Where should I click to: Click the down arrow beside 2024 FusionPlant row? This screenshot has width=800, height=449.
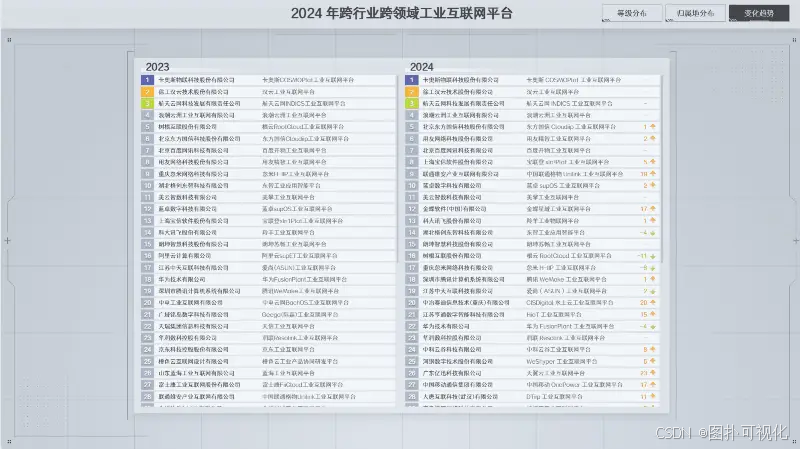tap(653, 327)
